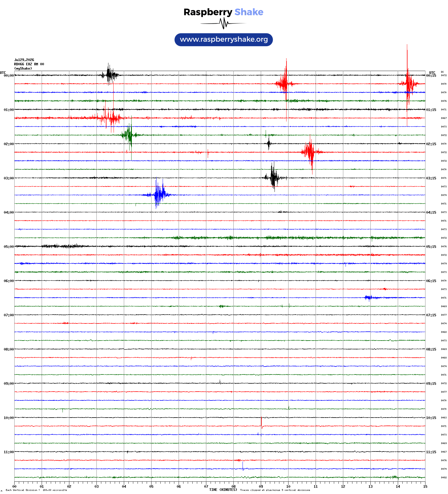Click the 09:00 UTC row label
This screenshot has width=448, height=494.
coord(9,384)
